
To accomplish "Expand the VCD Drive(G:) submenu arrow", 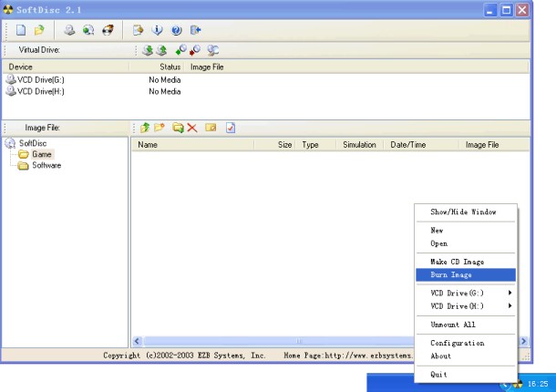I will pyautogui.click(x=510, y=293).
